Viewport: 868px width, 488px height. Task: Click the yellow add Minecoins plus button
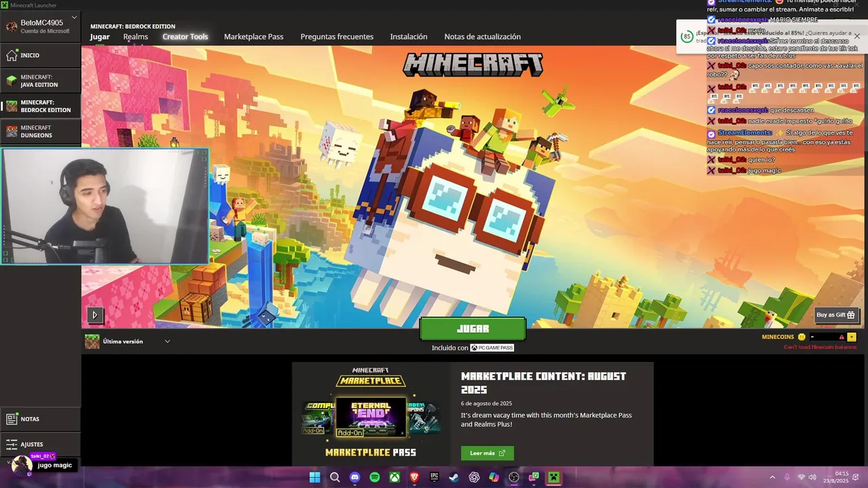coord(852,337)
